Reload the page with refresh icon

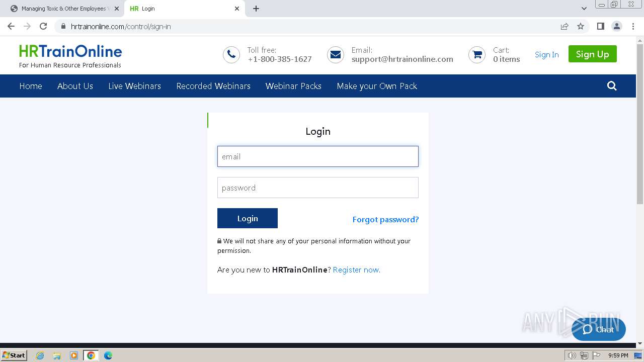pyautogui.click(x=43, y=26)
